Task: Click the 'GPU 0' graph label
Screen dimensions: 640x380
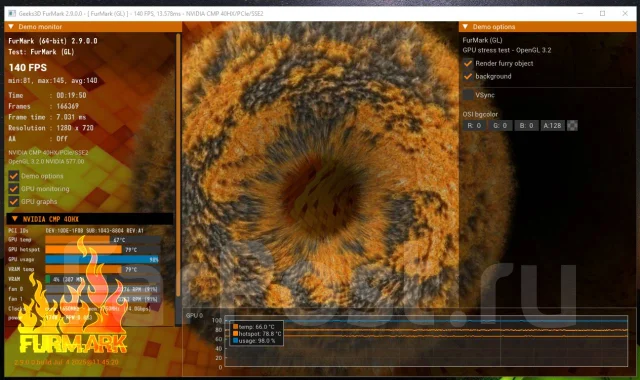Action: (194, 316)
